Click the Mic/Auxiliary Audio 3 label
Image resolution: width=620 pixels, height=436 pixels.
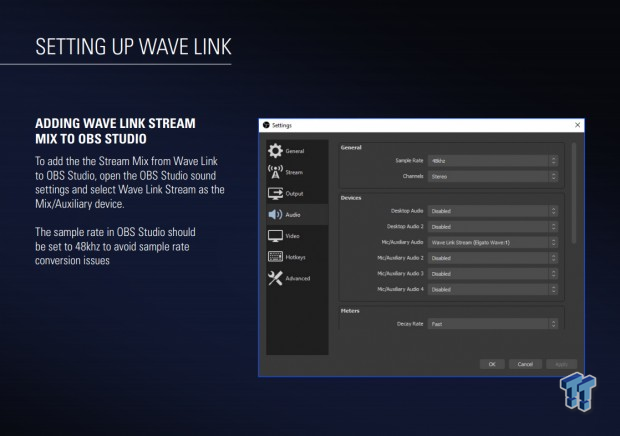click(x=400, y=274)
